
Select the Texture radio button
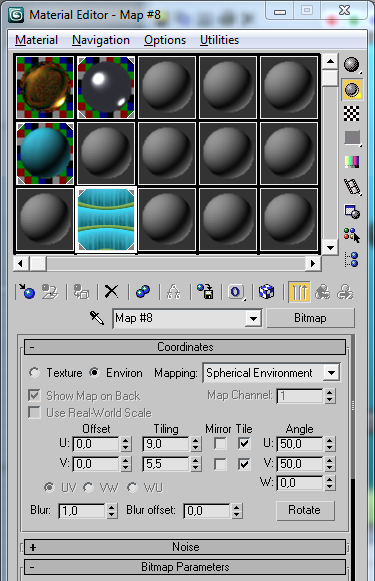pyautogui.click(x=34, y=372)
